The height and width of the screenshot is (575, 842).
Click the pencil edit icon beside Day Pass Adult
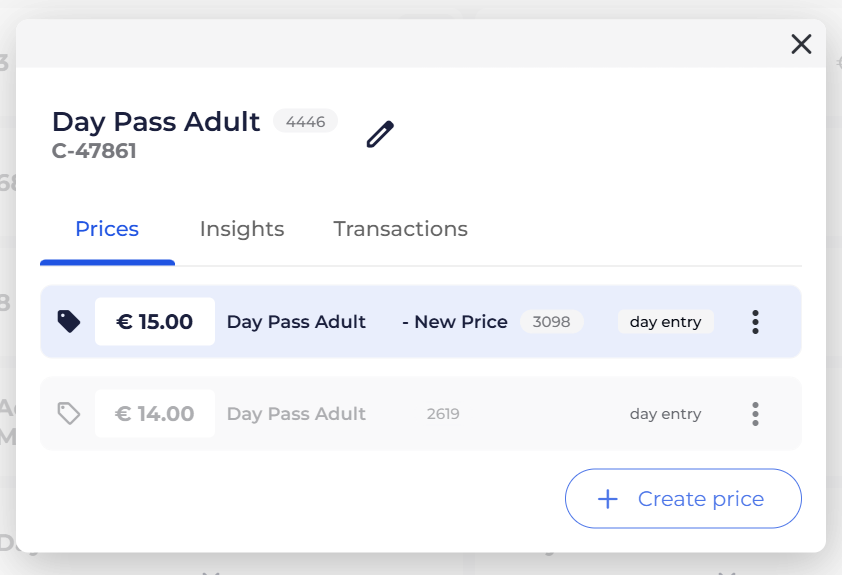click(x=380, y=134)
